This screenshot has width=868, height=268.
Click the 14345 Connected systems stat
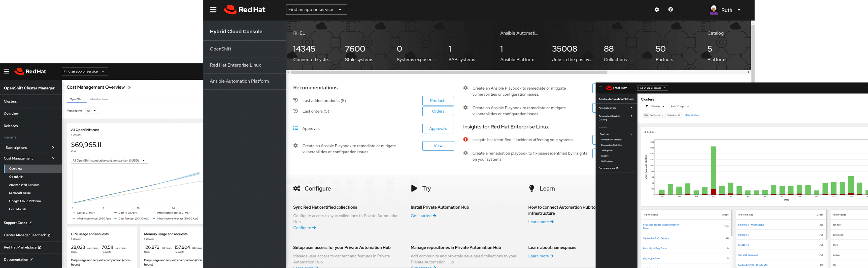tap(312, 54)
